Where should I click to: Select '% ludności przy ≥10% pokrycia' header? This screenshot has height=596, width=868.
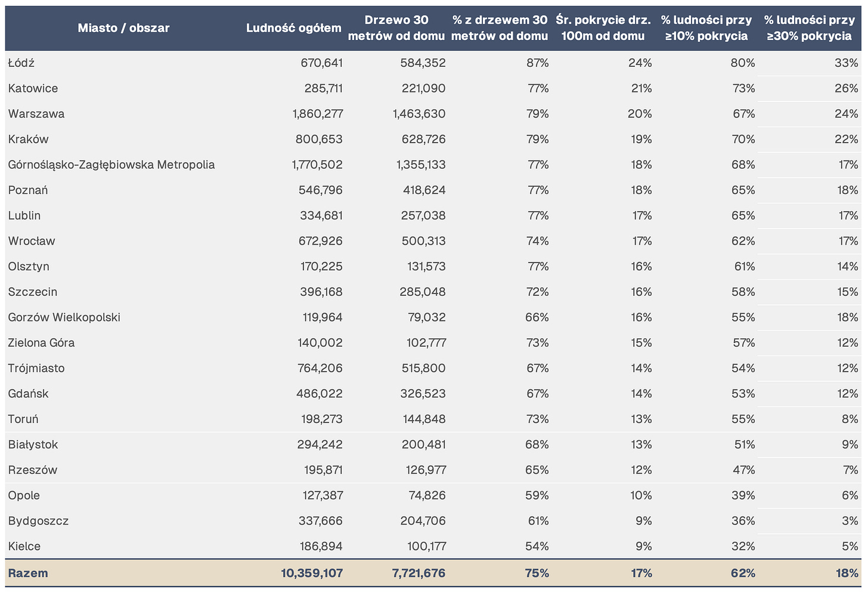(706, 28)
